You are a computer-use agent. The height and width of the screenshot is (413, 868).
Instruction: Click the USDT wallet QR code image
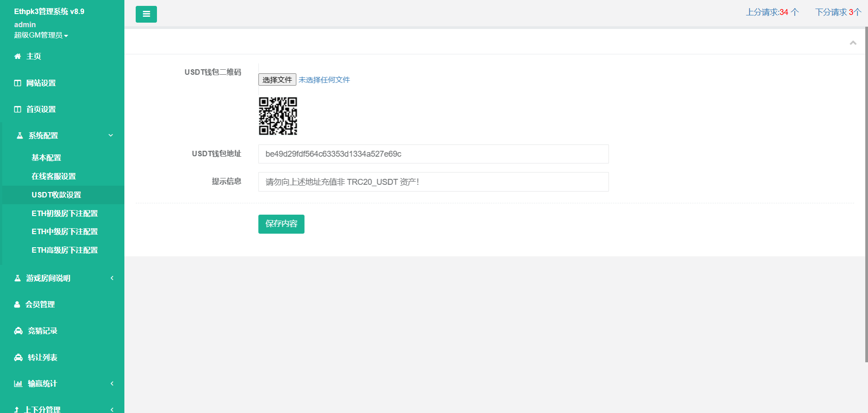(278, 116)
